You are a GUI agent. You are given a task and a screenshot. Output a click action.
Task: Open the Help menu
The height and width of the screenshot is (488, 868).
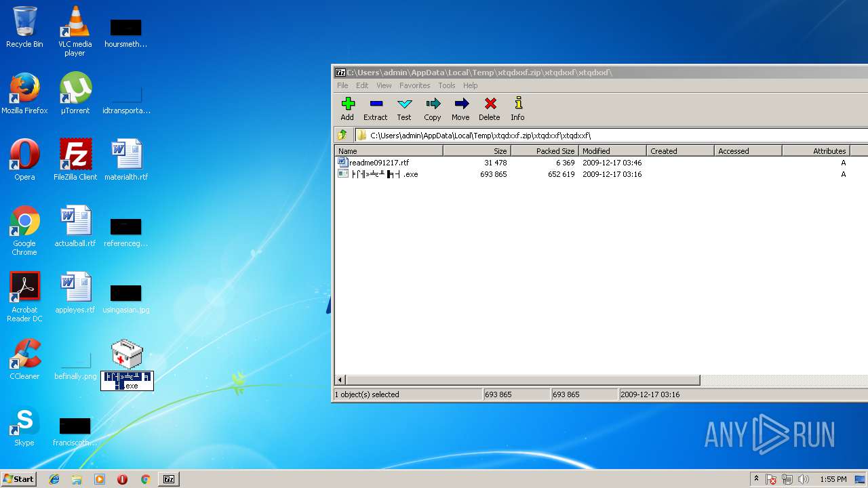470,85
